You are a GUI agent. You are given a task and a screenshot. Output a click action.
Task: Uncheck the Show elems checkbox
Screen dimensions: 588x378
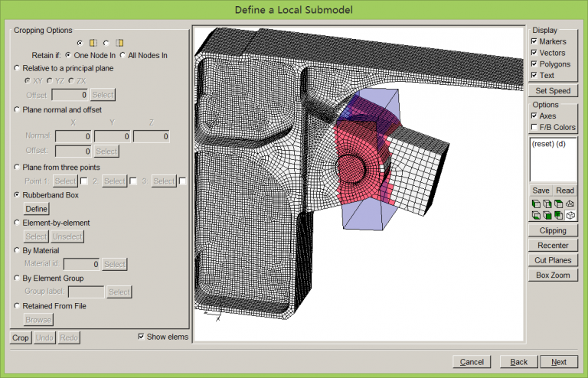(141, 337)
